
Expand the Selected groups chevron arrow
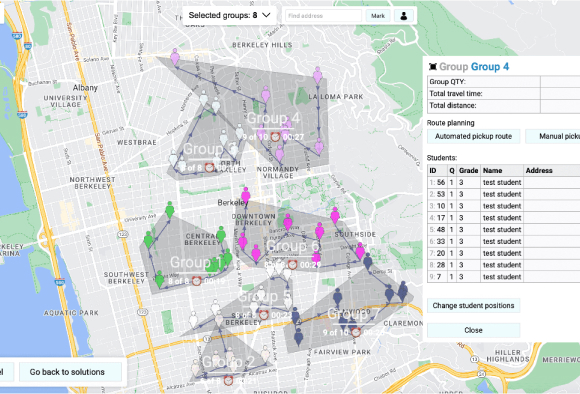tap(266, 16)
